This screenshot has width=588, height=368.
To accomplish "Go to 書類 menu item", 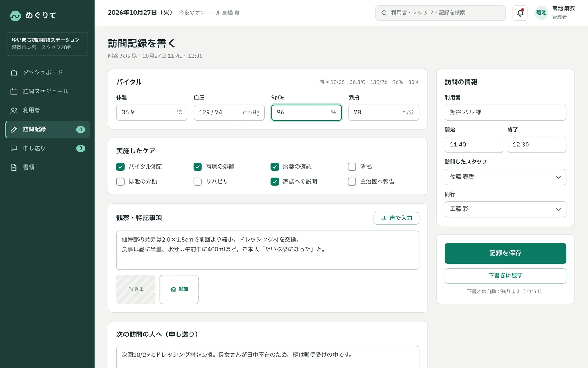I will [x=47, y=167].
